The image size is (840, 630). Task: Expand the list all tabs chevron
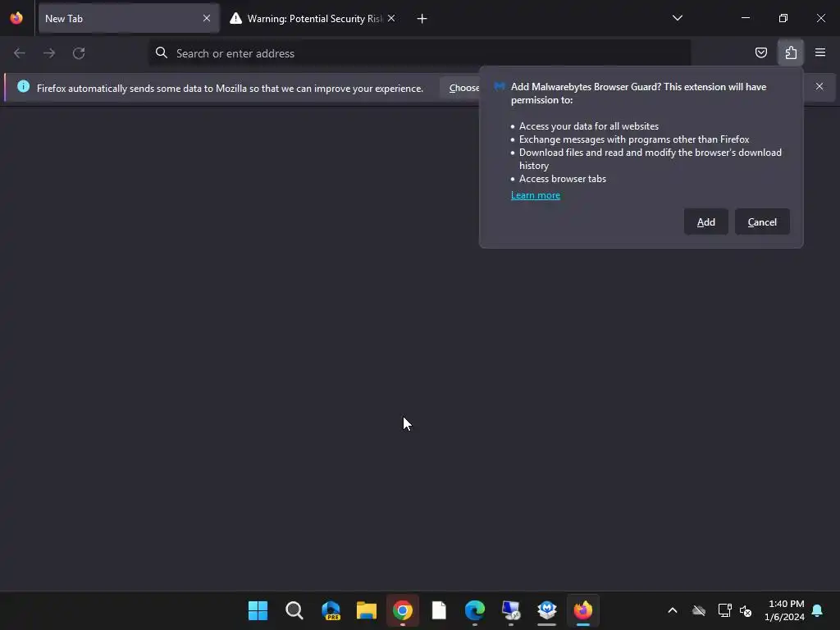click(677, 18)
